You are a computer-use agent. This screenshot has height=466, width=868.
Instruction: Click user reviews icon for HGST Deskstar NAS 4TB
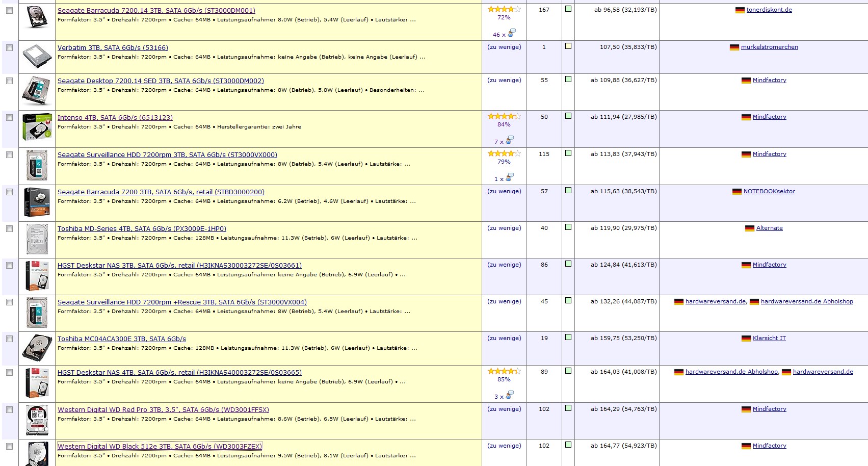(x=509, y=395)
